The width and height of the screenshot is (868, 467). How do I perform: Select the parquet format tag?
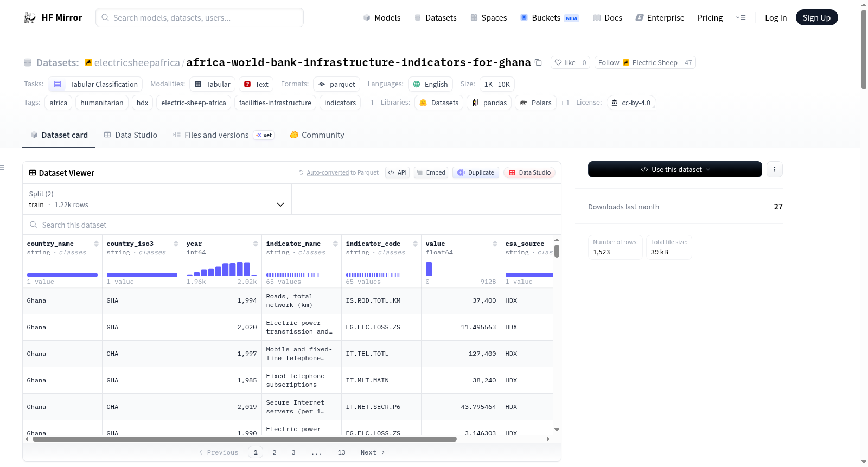(x=336, y=84)
